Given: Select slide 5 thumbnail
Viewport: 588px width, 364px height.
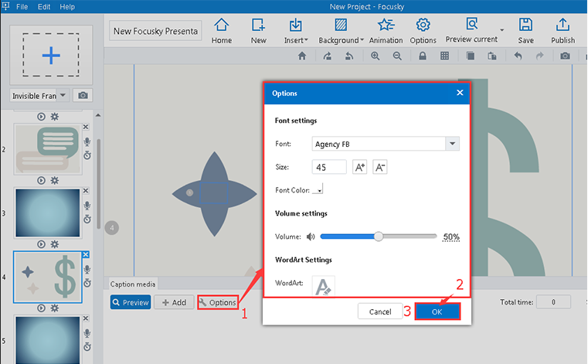Looking at the screenshot, I should tap(48, 339).
